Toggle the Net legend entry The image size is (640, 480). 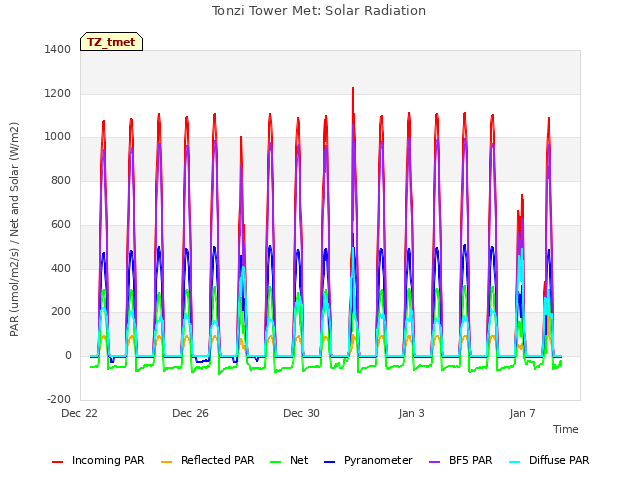click(x=289, y=460)
